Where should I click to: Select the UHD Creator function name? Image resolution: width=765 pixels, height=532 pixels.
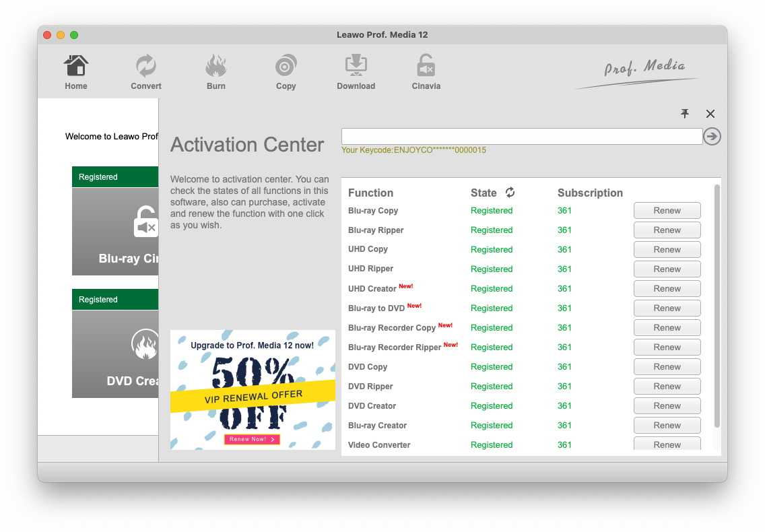(372, 288)
